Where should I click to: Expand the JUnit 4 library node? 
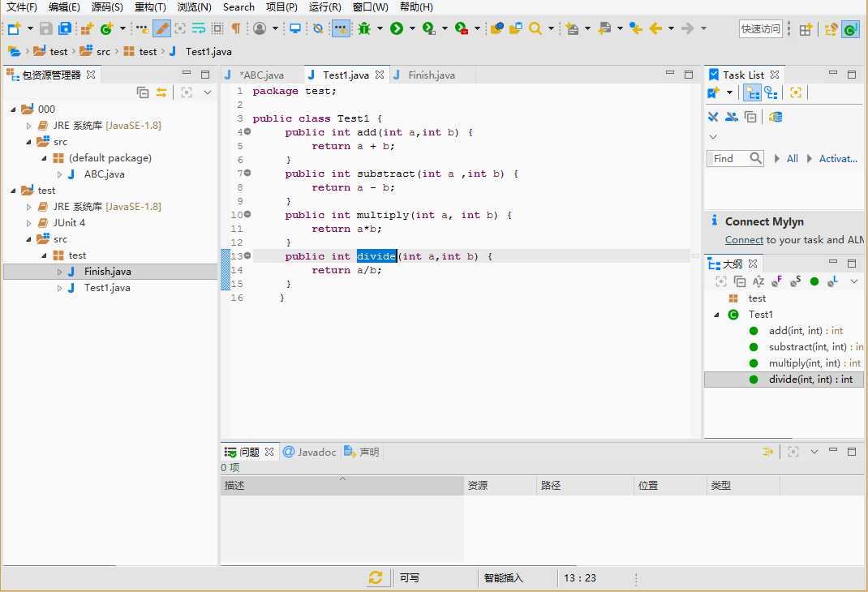[x=29, y=223]
